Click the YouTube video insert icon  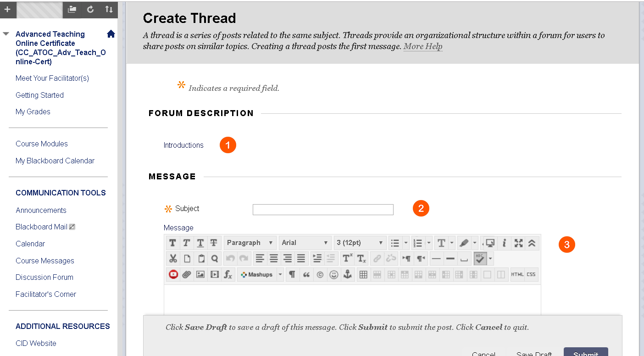coord(173,275)
